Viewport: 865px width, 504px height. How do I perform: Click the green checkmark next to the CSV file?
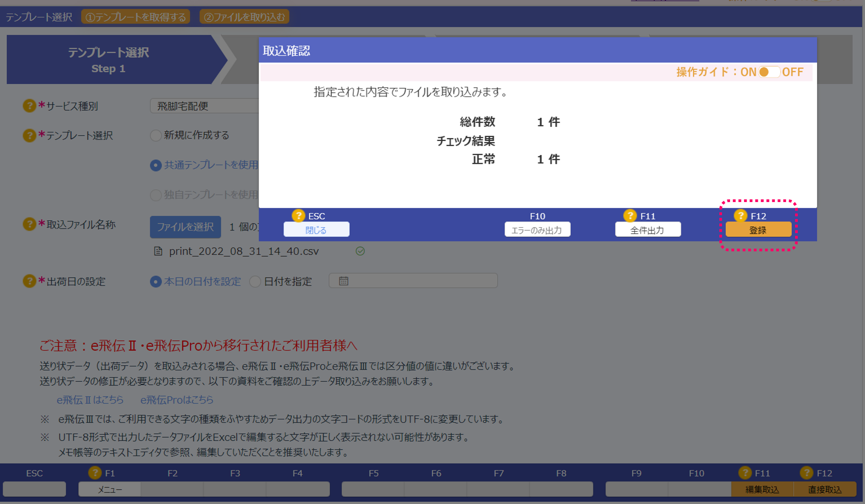360,251
